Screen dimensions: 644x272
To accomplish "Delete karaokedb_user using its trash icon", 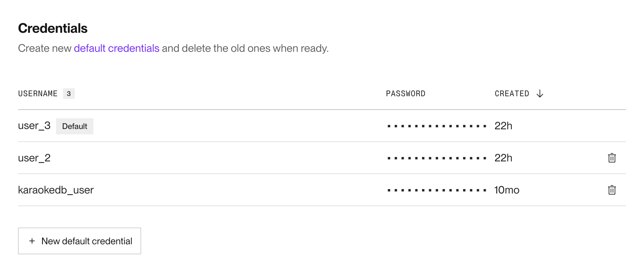I will coord(612,190).
